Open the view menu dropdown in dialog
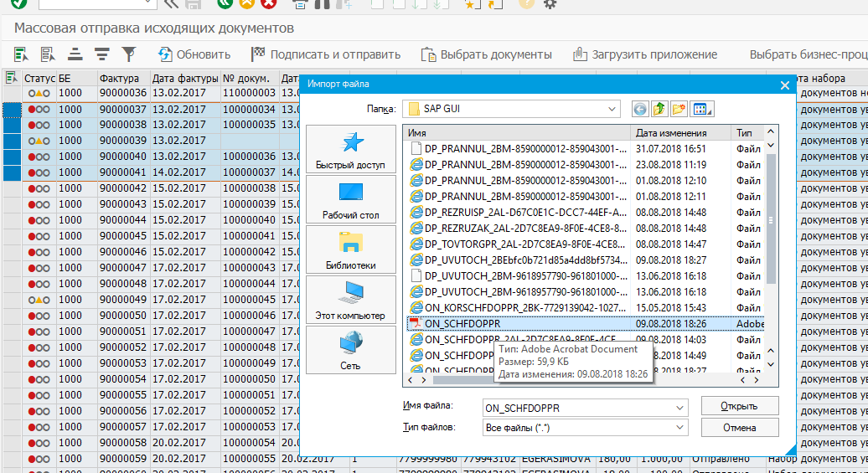The image size is (868, 473). pyautogui.click(x=702, y=109)
